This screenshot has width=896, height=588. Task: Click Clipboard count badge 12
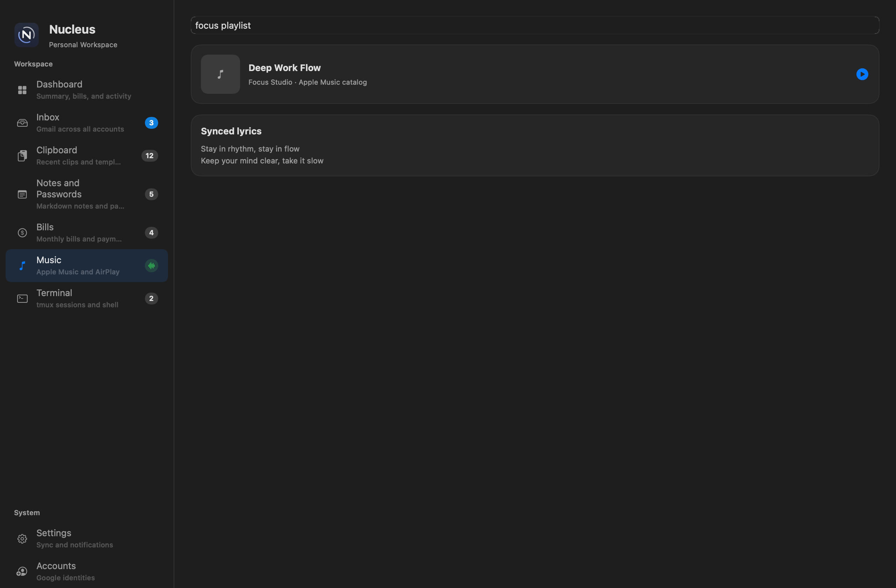pos(149,155)
